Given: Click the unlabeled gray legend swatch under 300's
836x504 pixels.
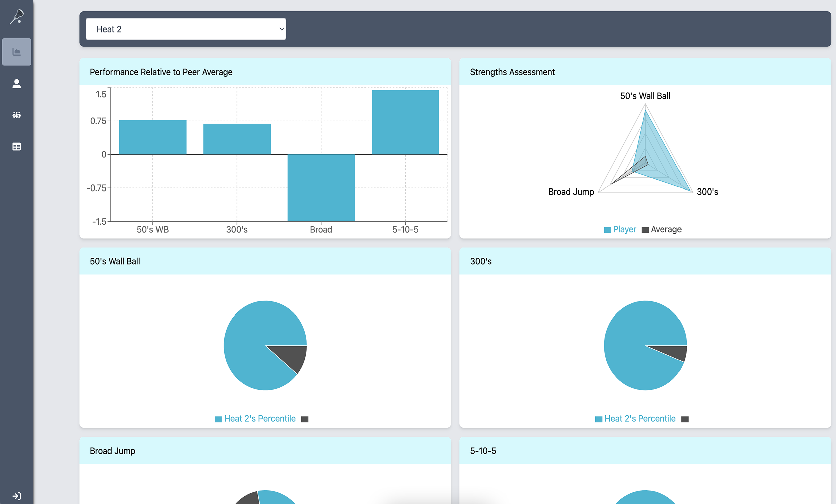Looking at the screenshot, I should pos(685,419).
